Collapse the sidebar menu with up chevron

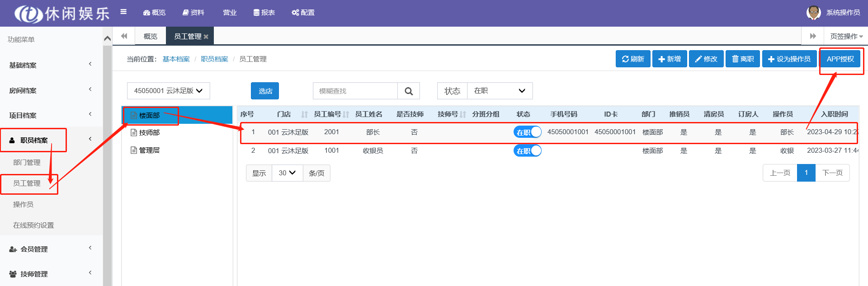107,39
